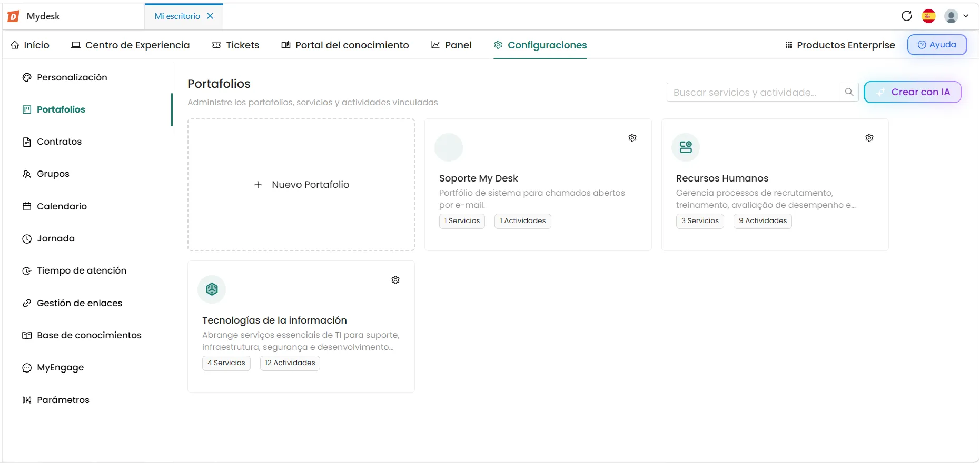Viewport: 980px width, 463px height.
Task: Click the refresh icon in top bar
Action: tap(906, 16)
